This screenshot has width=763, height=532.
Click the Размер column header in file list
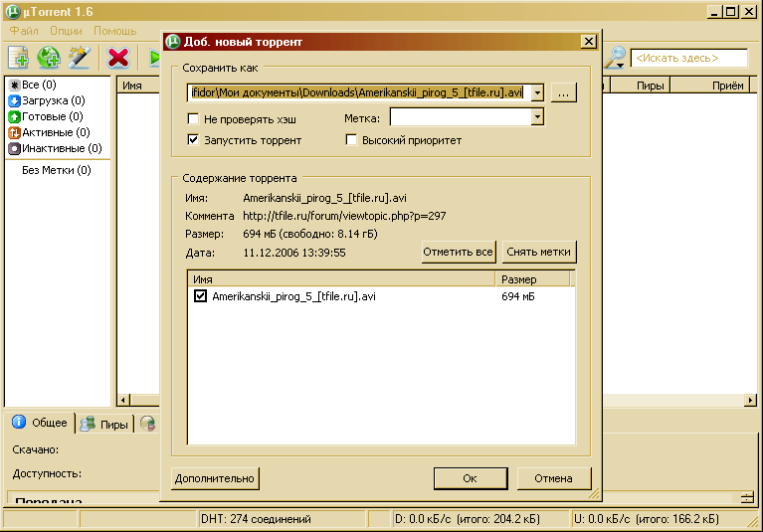(532, 279)
